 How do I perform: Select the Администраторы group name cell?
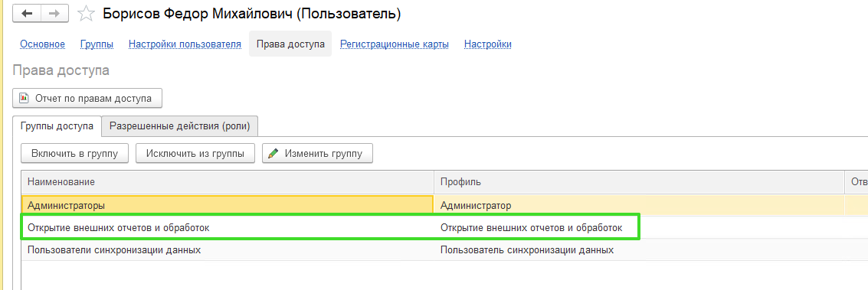pos(228,205)
